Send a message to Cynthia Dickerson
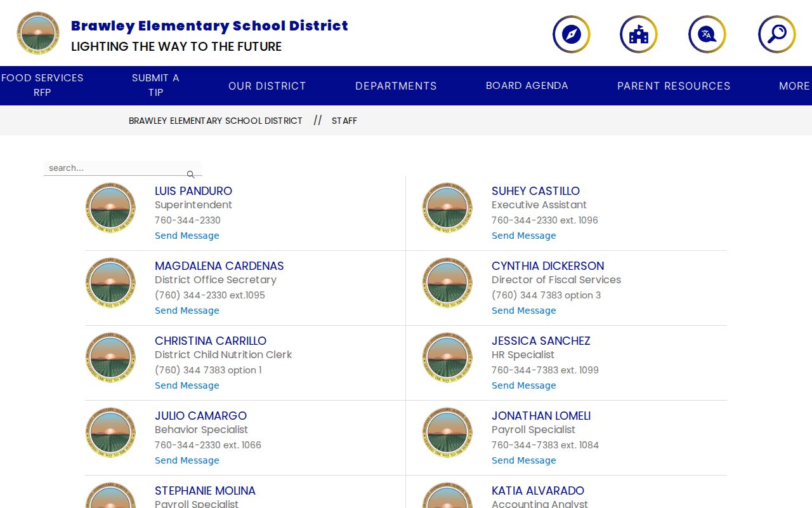The height and width of the screenshot is (508, 812). tap(524, 311)
